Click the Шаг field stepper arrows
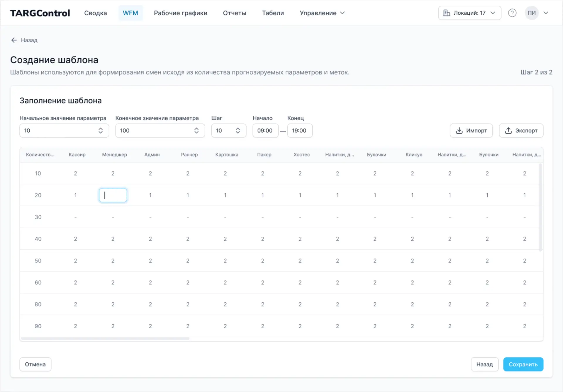 238,131
